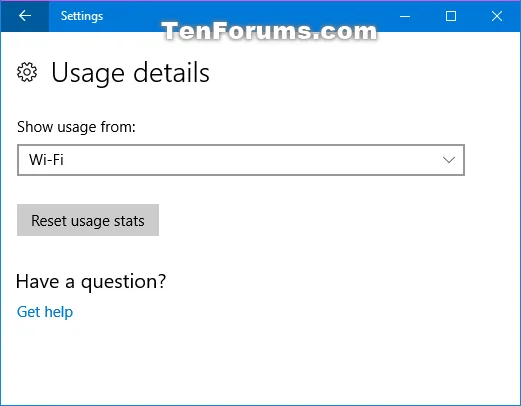Minimize the Settings window
This screenshot has height=406, width=521.
click(405, 16)
